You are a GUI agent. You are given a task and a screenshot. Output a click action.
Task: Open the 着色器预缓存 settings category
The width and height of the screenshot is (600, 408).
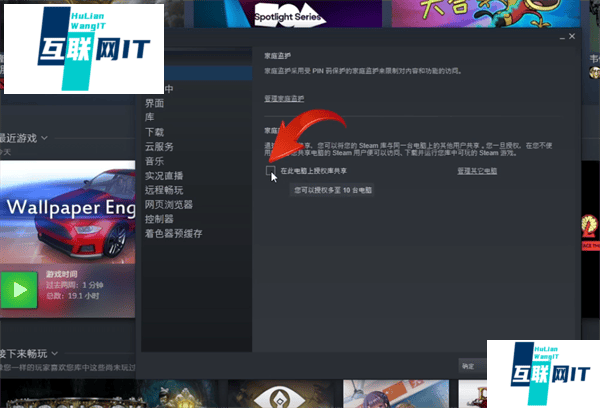(173, 233)
